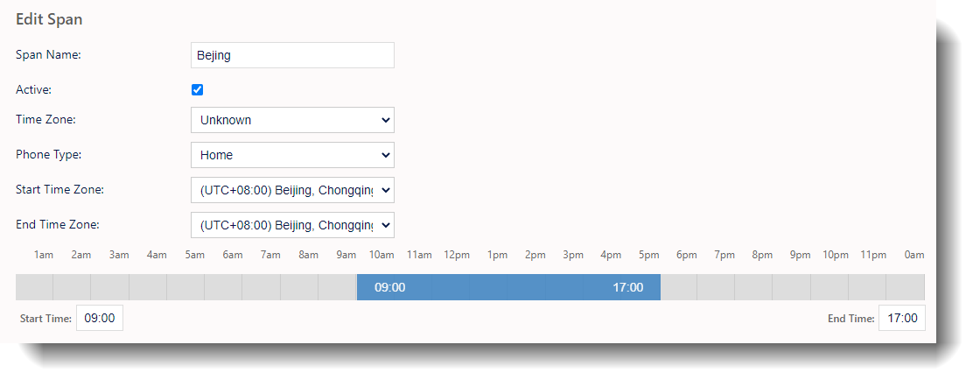This screenshot has height=387, width=980.
Task: Click the grey 5am slot on timeline
Action: coord(185,287)
